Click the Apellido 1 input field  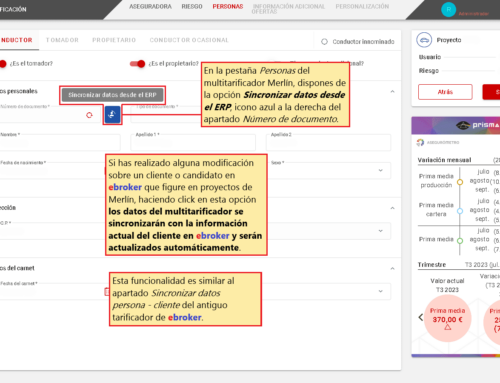click(193, 143)
